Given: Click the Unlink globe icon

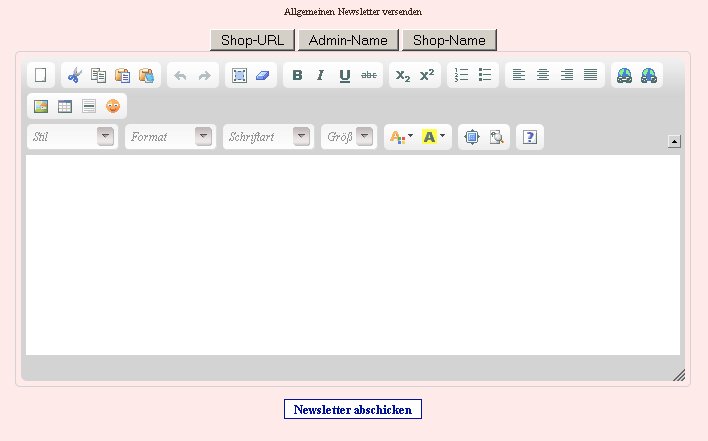Looking at the screenshot, I should click(649, 75).
